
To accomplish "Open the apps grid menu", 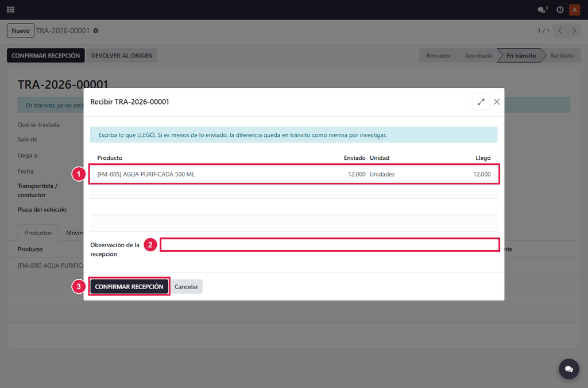I will [10, 10].
